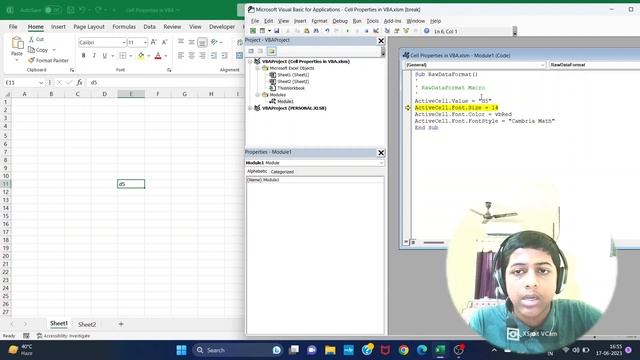Click the Reset stop icon in VBA toolbar
This screenshot has width=640, height=360.
[367, 31]
